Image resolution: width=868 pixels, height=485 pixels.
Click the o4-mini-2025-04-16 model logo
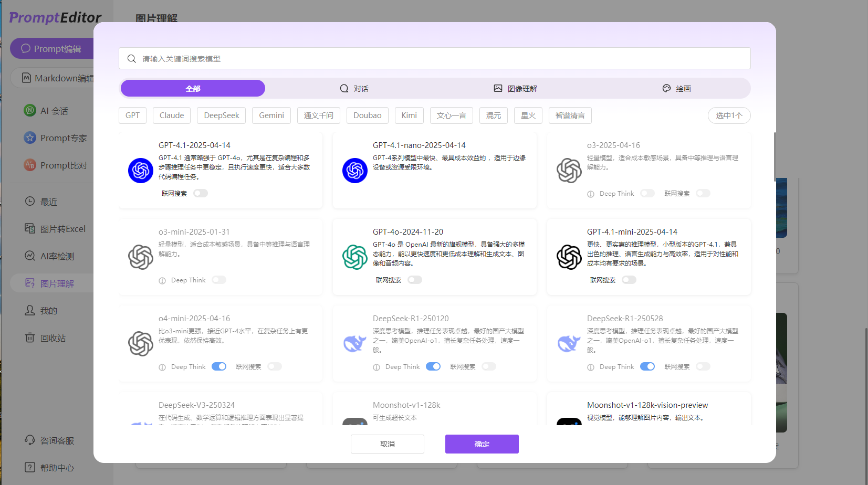click(141, 344)
